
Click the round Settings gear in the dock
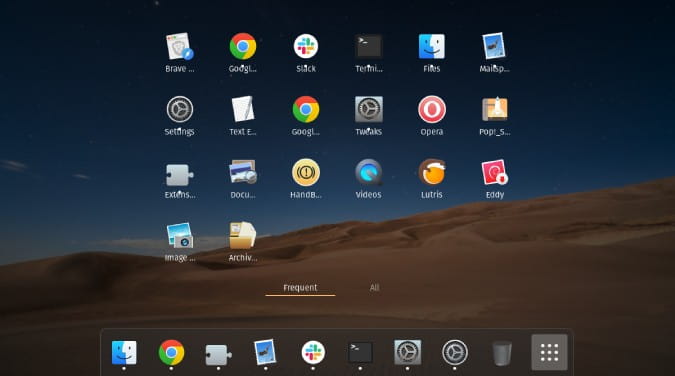coord(455,353)
